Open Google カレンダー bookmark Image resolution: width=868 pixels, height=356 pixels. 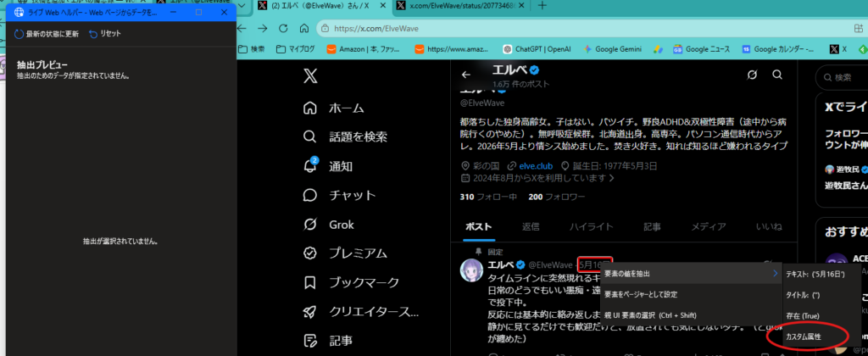[778, 48]
